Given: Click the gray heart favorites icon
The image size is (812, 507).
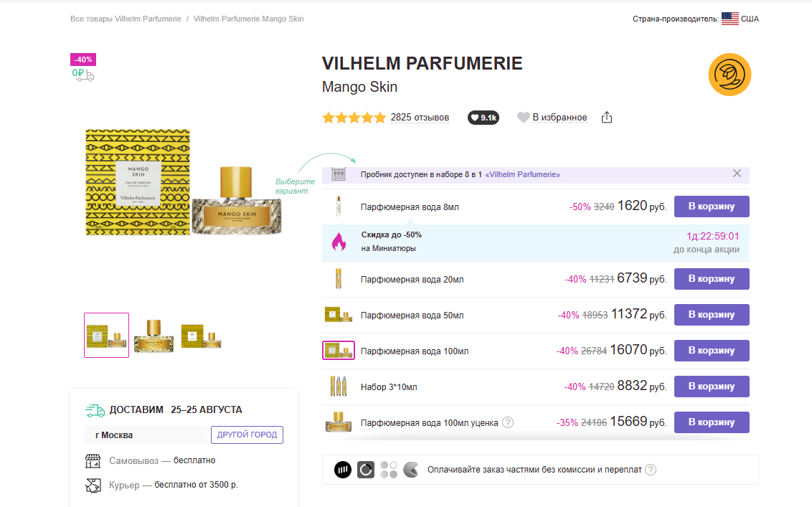Looking at the screenshot, I should [x=524, y=118].
